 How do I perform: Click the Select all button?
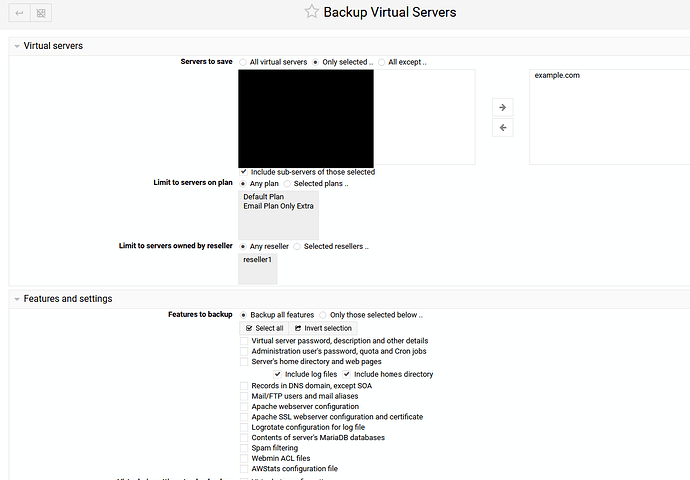264,328
